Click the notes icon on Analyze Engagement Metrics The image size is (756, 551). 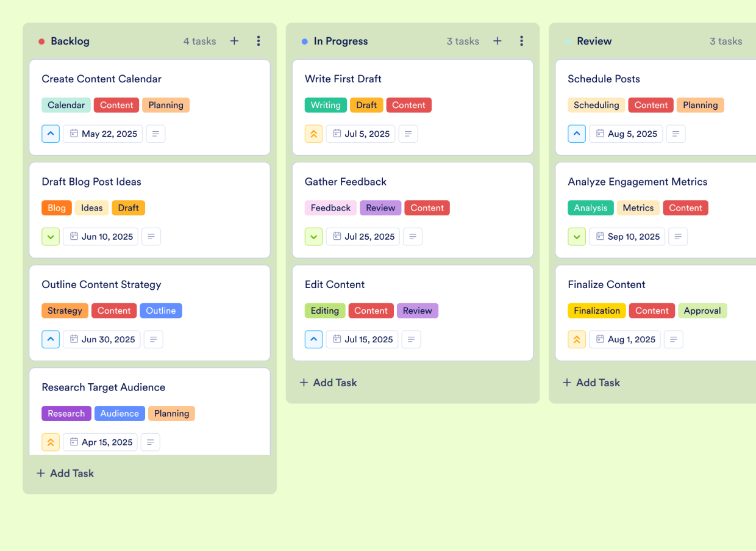point(678,236)
